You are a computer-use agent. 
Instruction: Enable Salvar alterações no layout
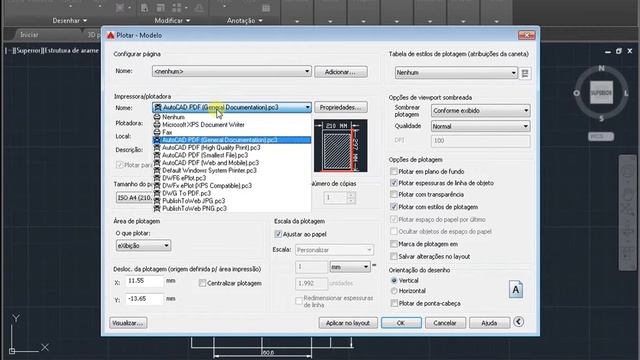[x=394, y=256]
